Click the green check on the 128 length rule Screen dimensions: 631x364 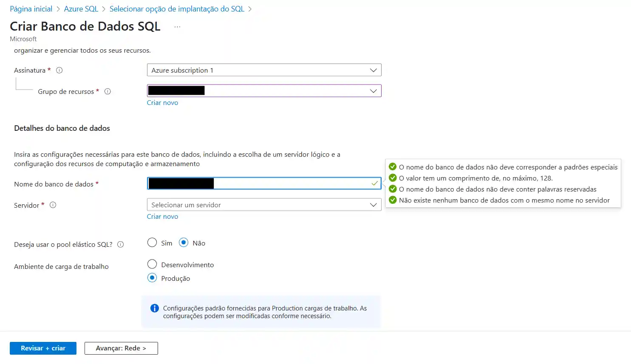coord(392,178)
